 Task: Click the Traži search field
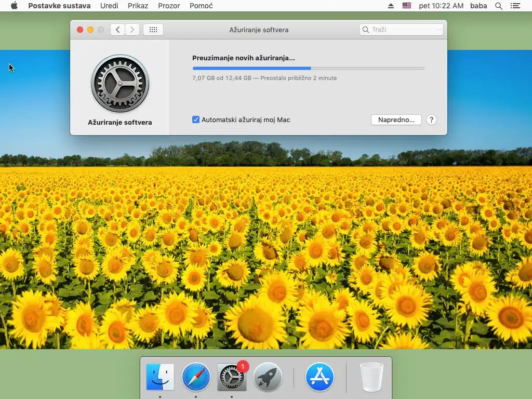pos(402,30)
